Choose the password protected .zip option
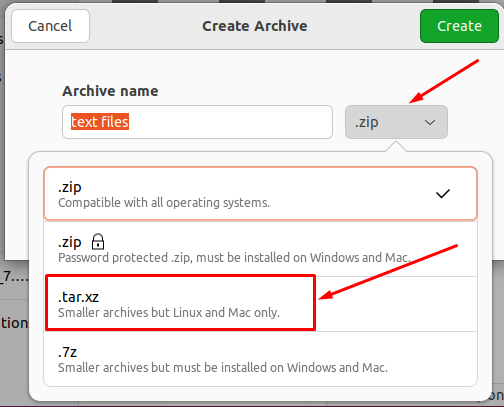Screen dimensions: 504x407 pyautogui.click(x=261, y=249)
